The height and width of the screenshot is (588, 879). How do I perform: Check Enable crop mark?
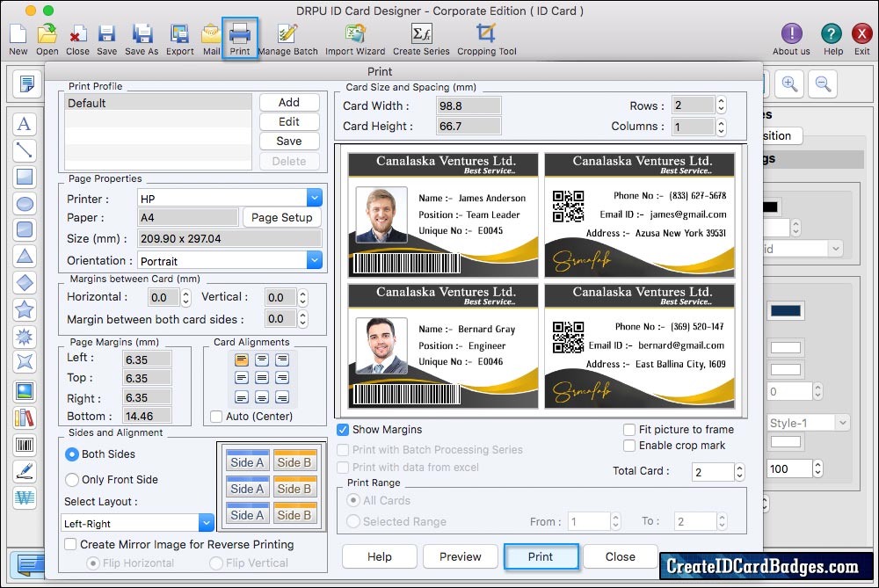[x=629, y=446]
